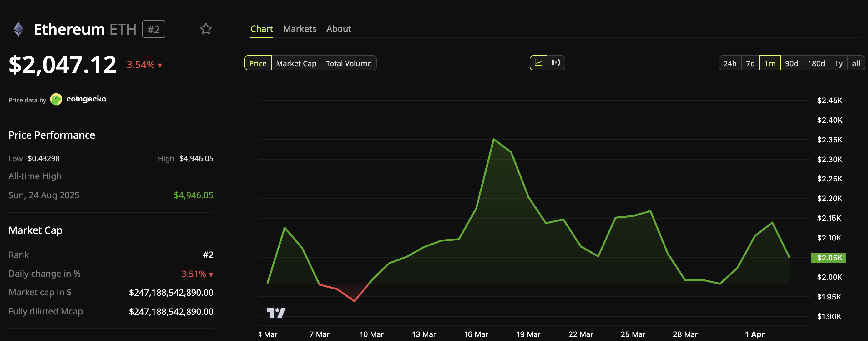Select the Chart tab

coord(261,29)
